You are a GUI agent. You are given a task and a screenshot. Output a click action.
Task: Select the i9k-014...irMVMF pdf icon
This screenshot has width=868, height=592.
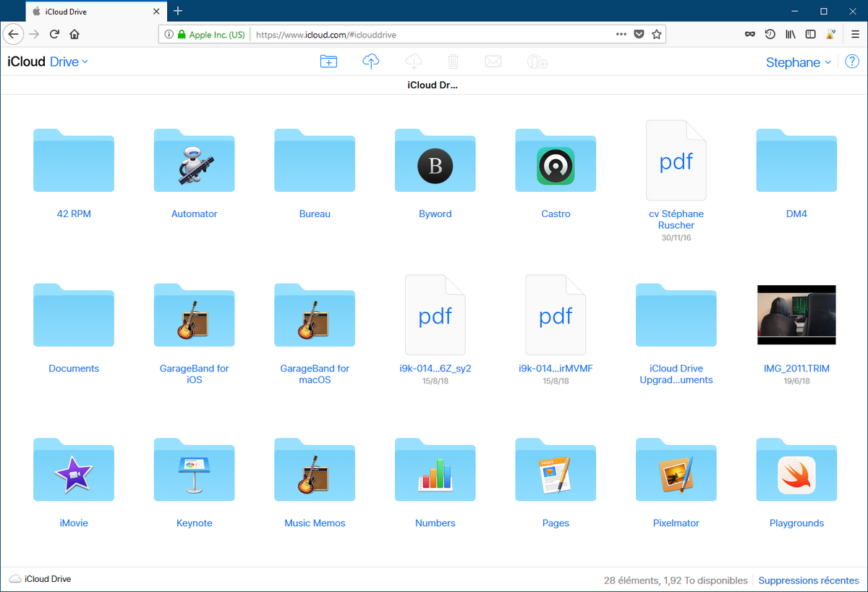[x=556, y=315]
